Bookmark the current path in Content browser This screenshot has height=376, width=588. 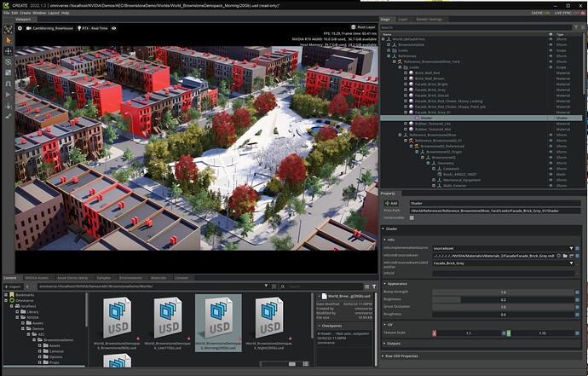tap(274, 286)
